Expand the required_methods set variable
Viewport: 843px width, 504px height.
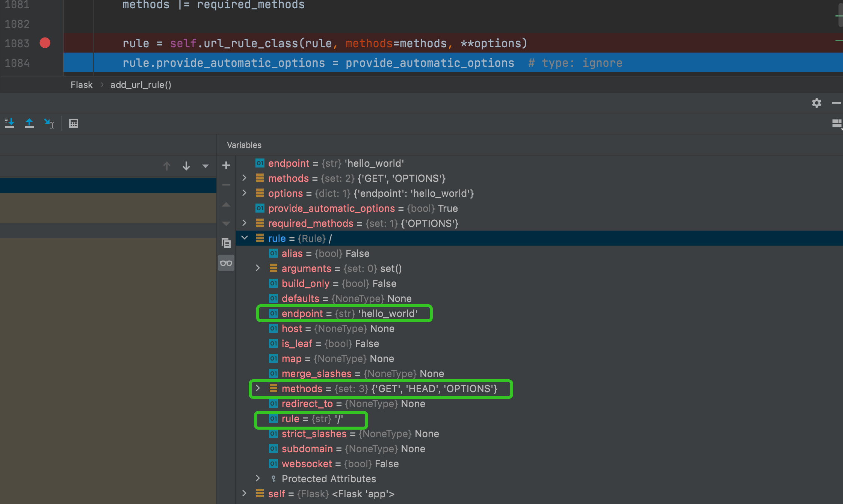245,223
